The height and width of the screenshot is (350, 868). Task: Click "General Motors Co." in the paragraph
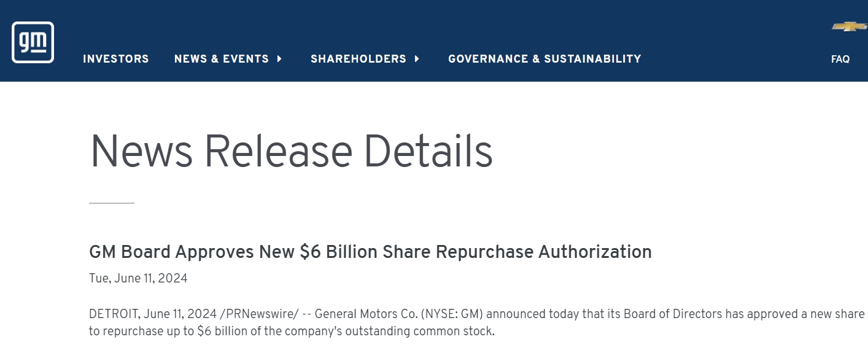366,314
